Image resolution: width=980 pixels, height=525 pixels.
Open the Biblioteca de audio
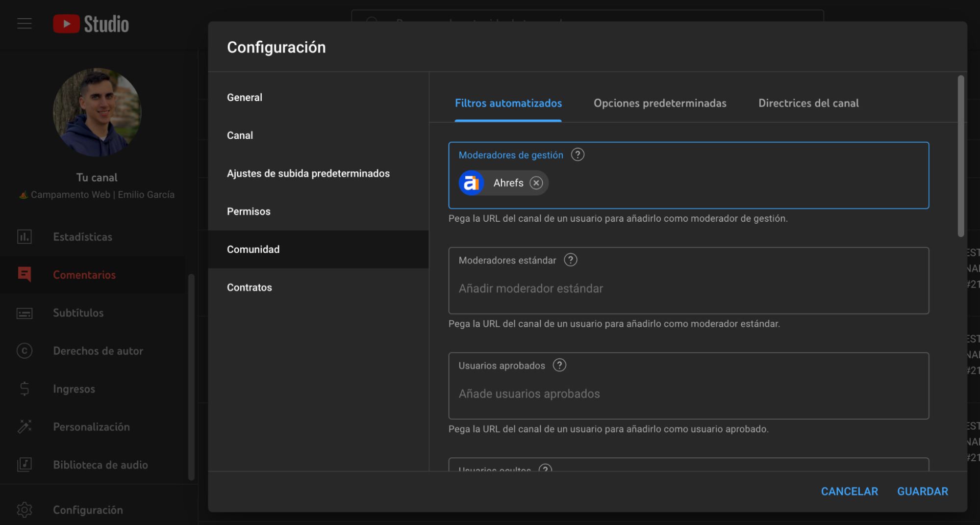tap(100, 464)
